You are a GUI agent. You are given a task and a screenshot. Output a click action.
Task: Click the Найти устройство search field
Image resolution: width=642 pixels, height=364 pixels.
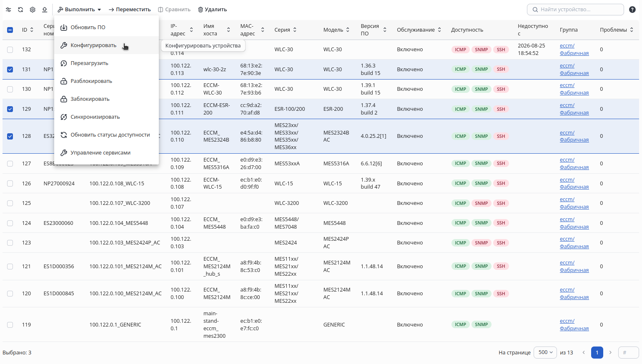pyautogui.click(x=575, y=10)
